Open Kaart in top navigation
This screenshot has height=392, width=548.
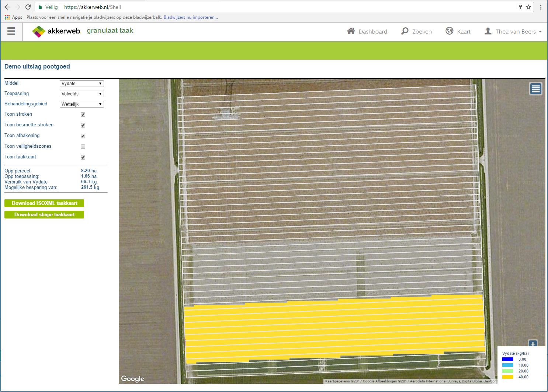[x=458, y=31]
